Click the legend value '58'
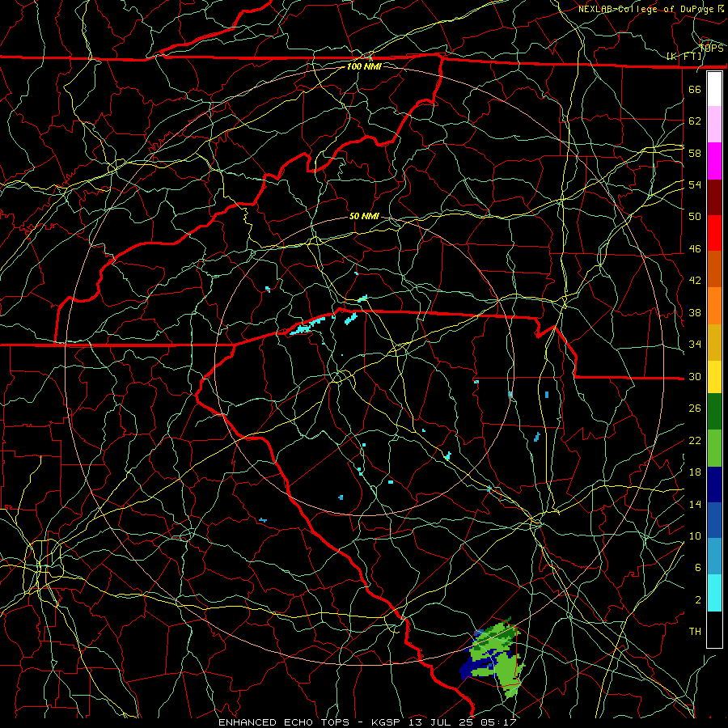 (x=695, y=153)
